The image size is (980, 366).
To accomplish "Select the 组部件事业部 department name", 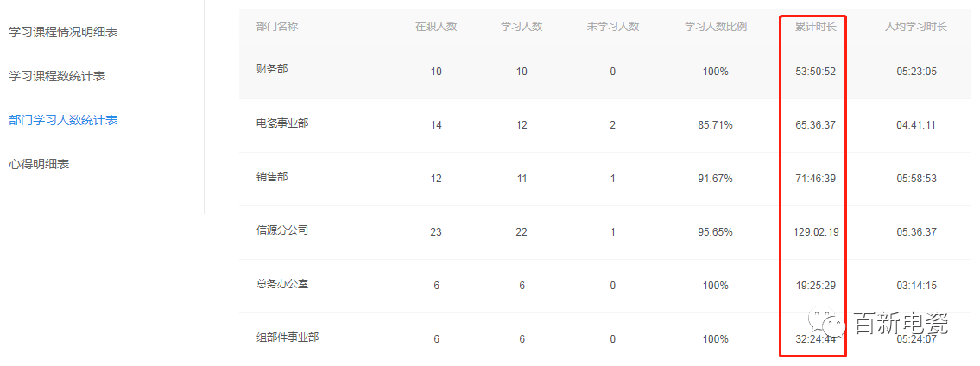I will pos(288,338).
